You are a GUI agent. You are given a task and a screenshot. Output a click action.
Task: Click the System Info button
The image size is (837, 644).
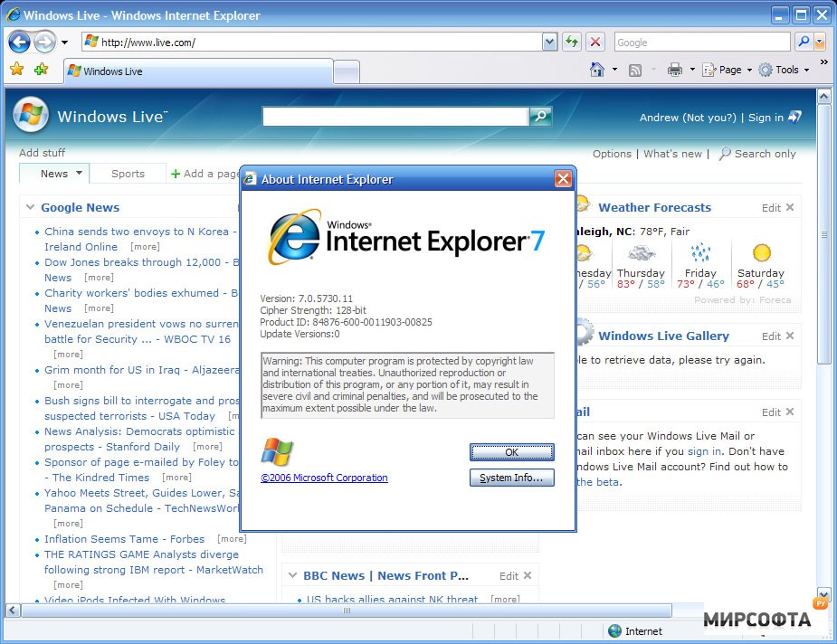pyautogui.click(x=511, y=478)
